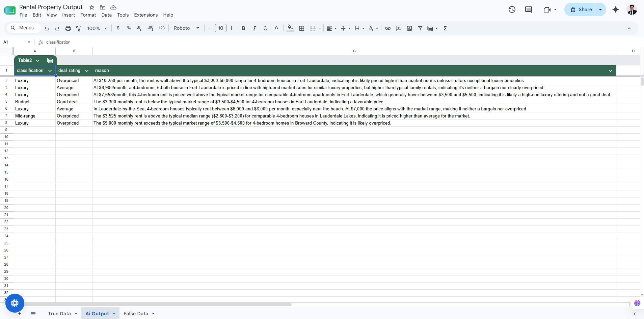Open Functions sigma icon
Viewport: 644px width, 319px height.
445,28
